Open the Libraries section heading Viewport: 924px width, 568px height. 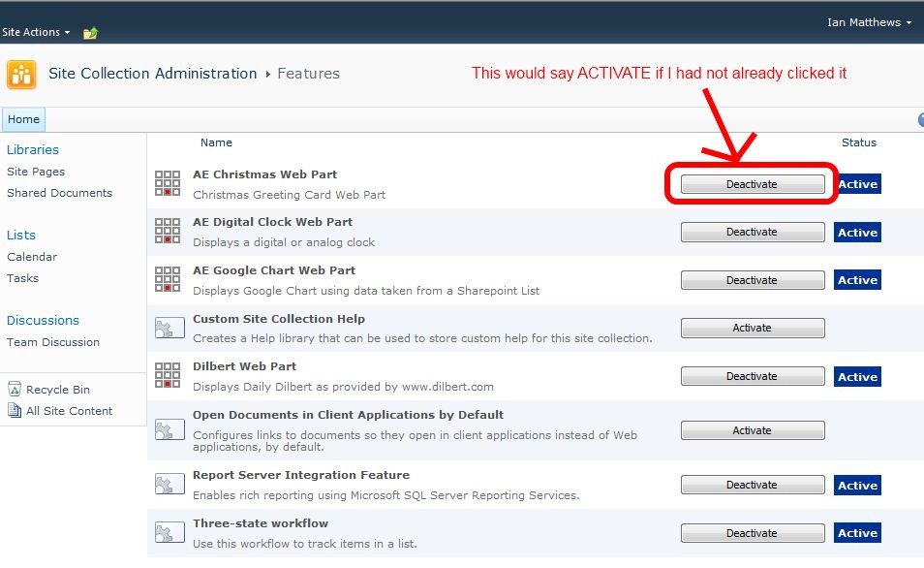point(33,150)
